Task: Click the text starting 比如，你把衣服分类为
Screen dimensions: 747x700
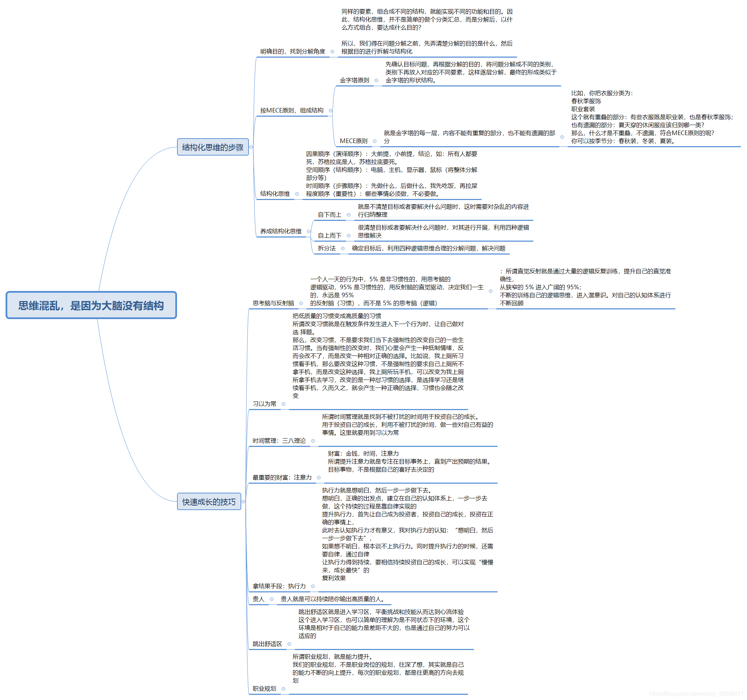Action: (x=652, y=117)
